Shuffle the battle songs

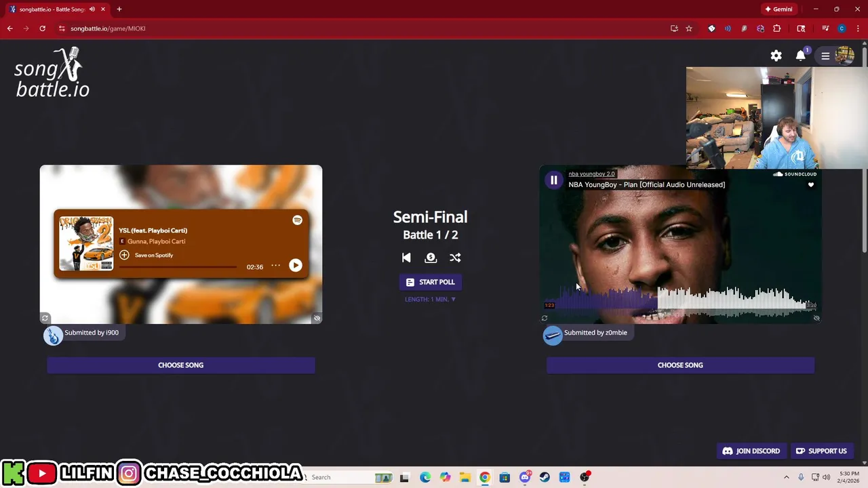click(x=455, y=258)
